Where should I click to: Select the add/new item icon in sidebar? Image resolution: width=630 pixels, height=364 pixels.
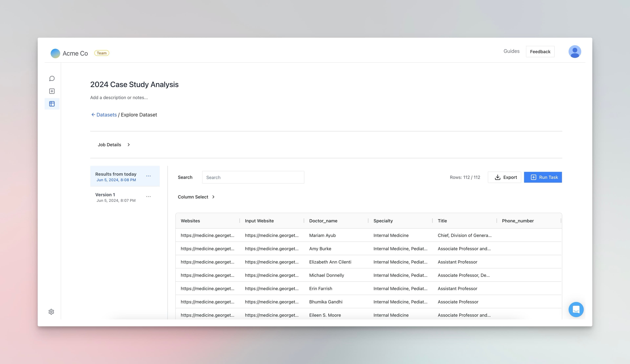(x=52, y=91)
